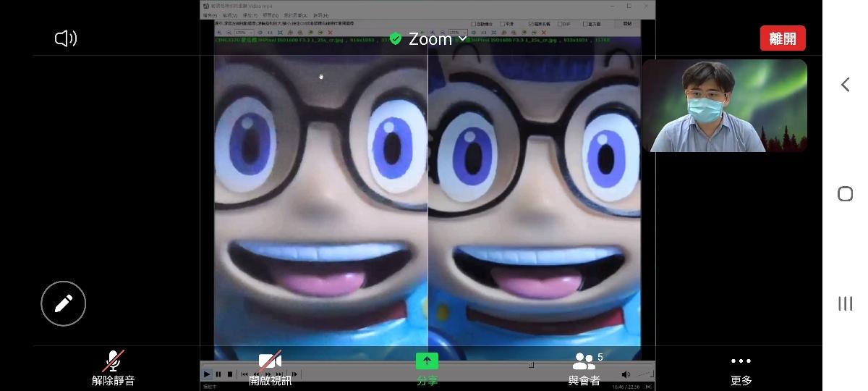Open the (H) help menu in shared window
The width and height of the screenshot is (868, 391).
coord(320,15)
